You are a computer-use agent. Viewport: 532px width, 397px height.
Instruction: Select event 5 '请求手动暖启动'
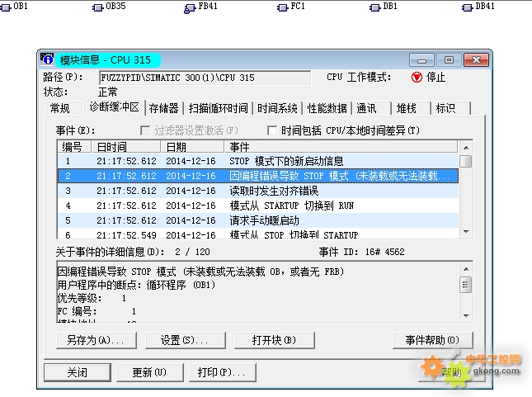point(258,220)
